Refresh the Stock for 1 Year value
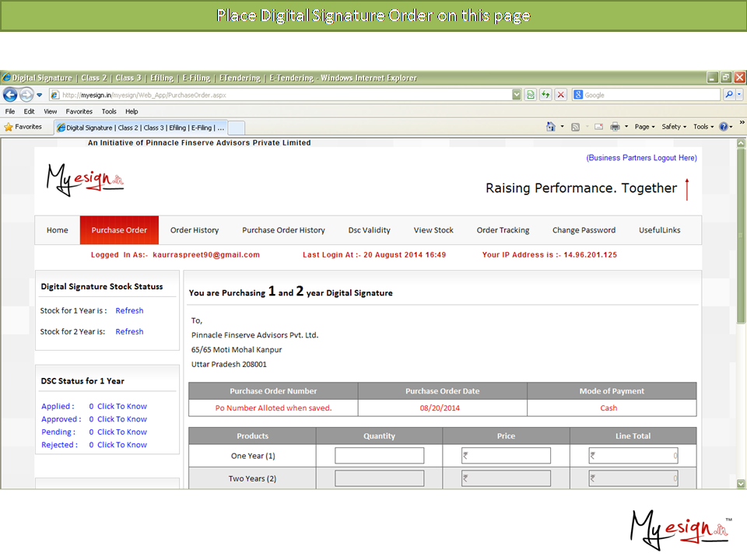Screen dimensions: 747x560 [x=129, y=310]
